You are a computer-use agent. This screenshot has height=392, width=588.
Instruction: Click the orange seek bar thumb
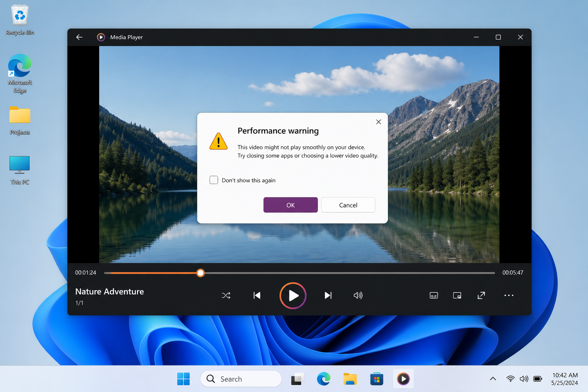click(x=200, y=273)
